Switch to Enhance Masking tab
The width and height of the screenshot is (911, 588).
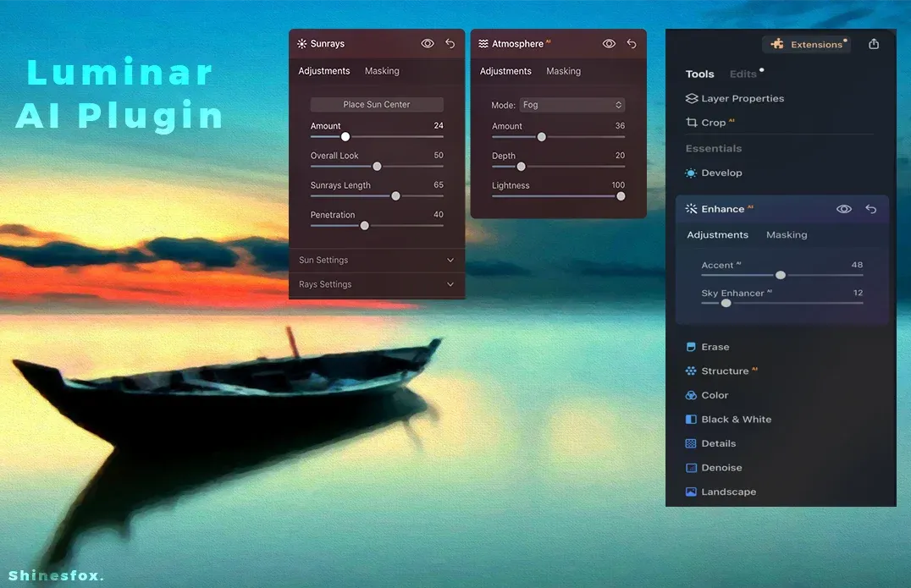787,235
